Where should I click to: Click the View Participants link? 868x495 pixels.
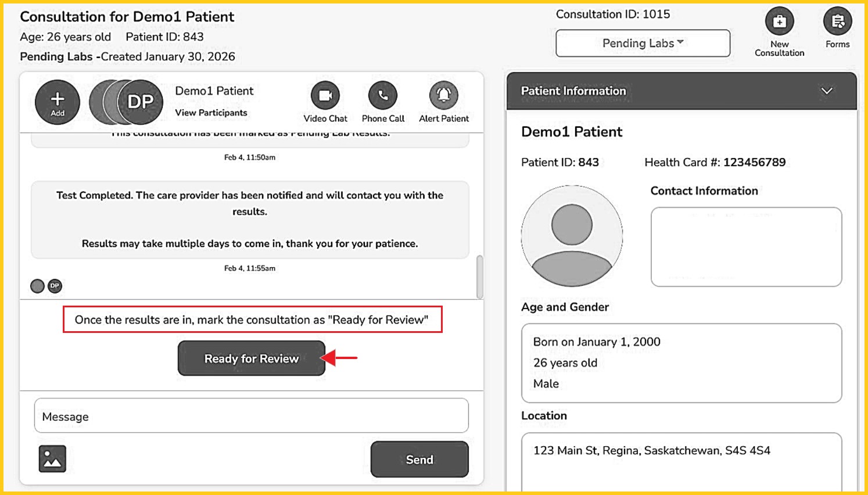(211, 113)
